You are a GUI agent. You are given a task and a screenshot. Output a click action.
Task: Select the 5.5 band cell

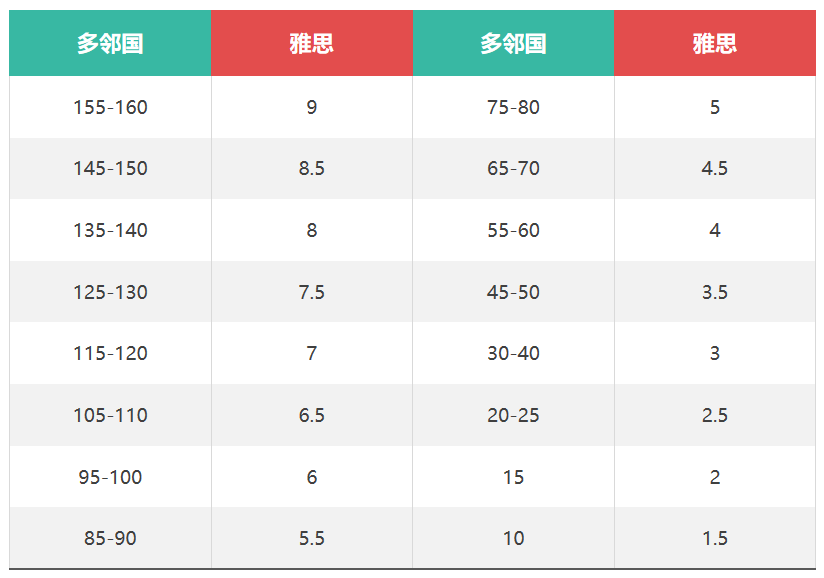pyautogui.click(x=312, y=538)
